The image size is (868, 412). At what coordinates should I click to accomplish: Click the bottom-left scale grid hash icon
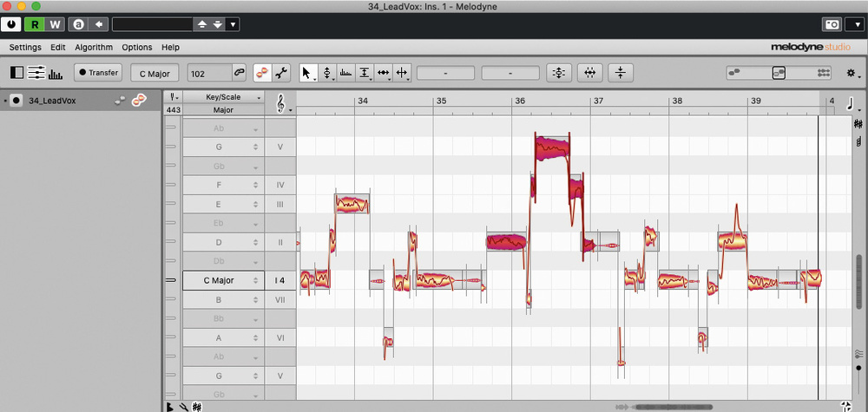pyautogui.click(x=196, y=407)
